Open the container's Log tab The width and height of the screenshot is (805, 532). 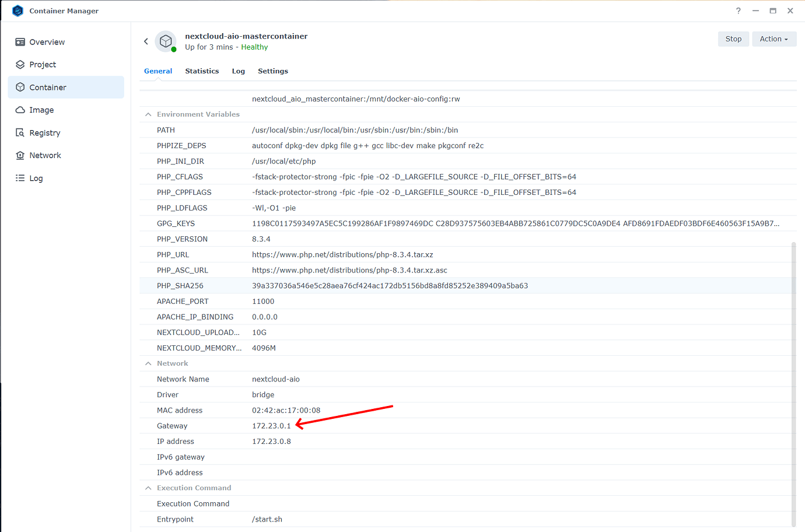point(238,71)
